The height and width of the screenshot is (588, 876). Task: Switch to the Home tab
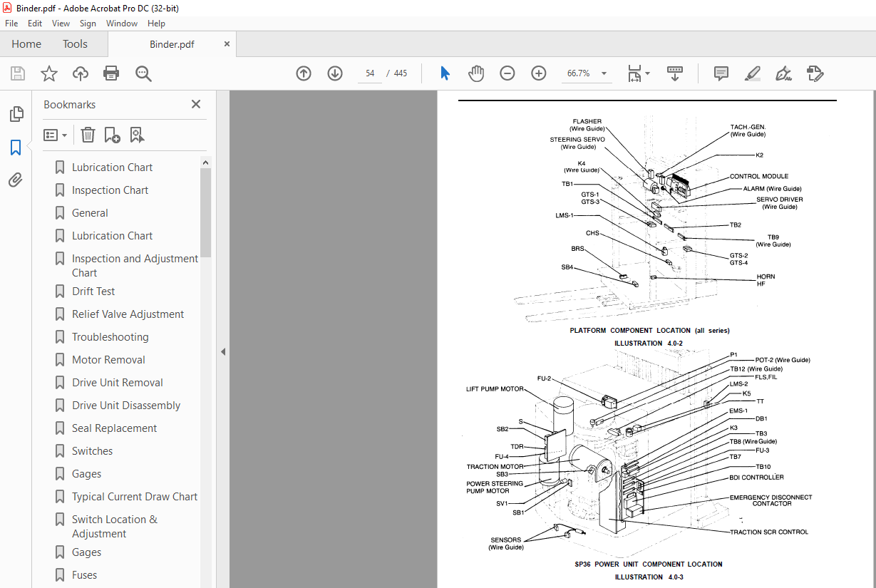pyautogui.click(x=26, y=44)
